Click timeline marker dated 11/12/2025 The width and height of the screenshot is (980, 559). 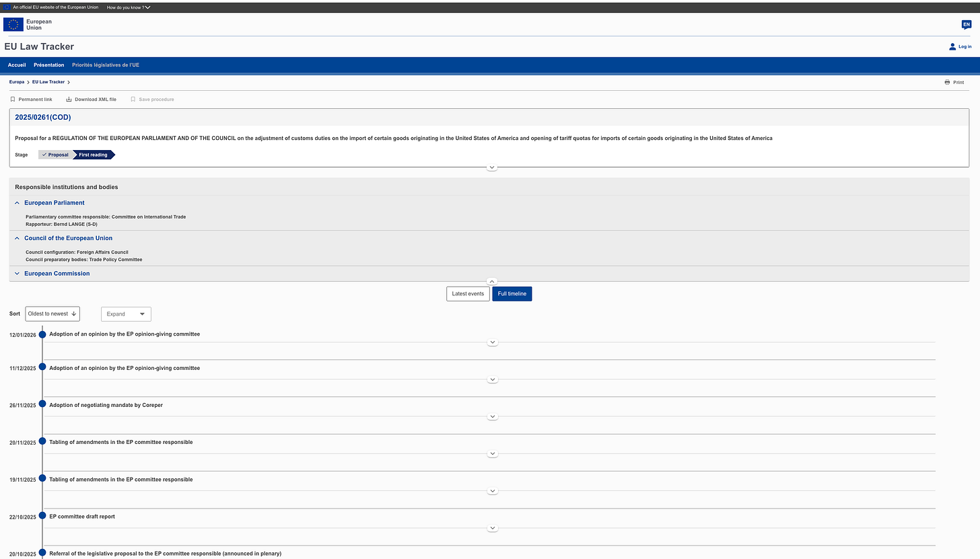coord(42,367)
